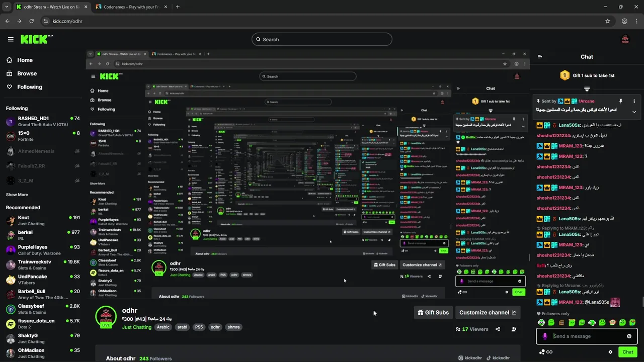Bookmark this page with star
The height and width of the screenshot is (362, 644).
coord(608,21)
